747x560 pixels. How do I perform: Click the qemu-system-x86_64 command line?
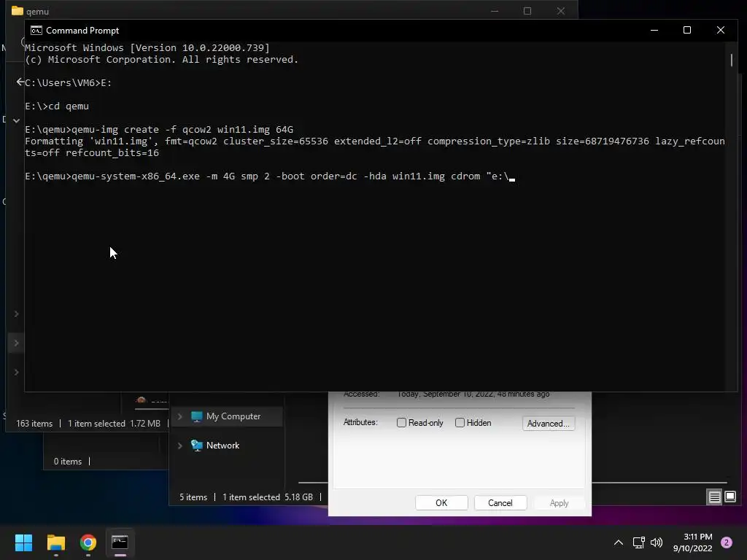[x=270, y=176]
